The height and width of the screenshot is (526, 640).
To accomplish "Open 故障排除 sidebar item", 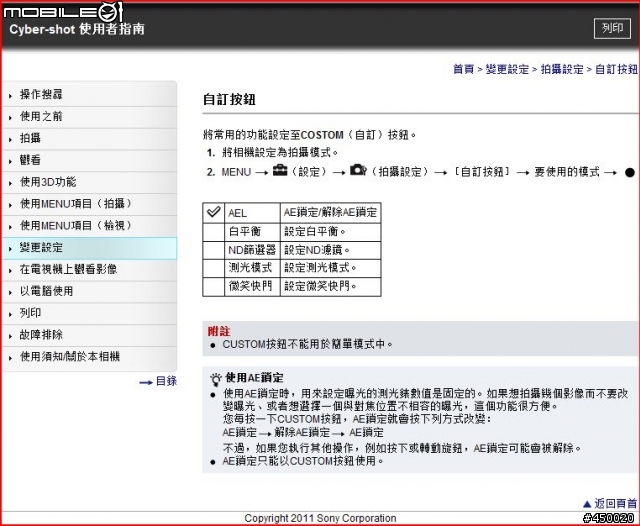I will coord(90,335).
